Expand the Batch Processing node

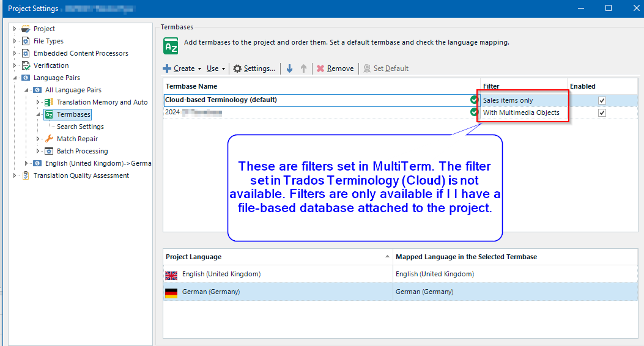click(x=38, y=151)
